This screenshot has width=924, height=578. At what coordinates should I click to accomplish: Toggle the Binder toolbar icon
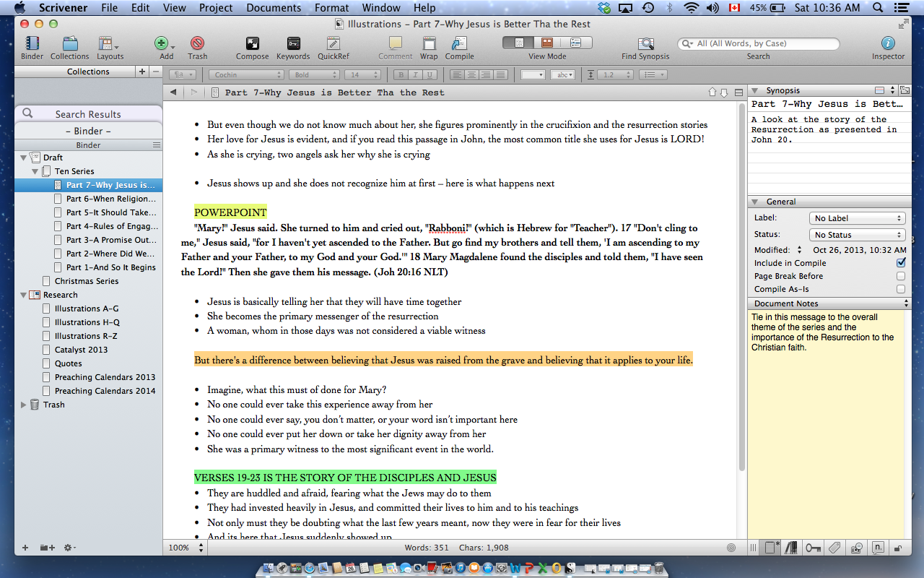[31, 43]
